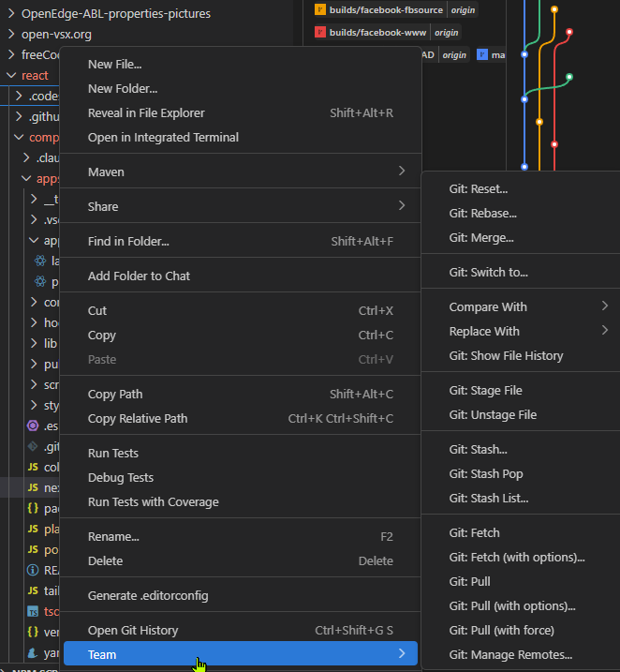This screenshot has width=620, height=672.
Task: Open the Maven submenu
Action: (240, 172)
